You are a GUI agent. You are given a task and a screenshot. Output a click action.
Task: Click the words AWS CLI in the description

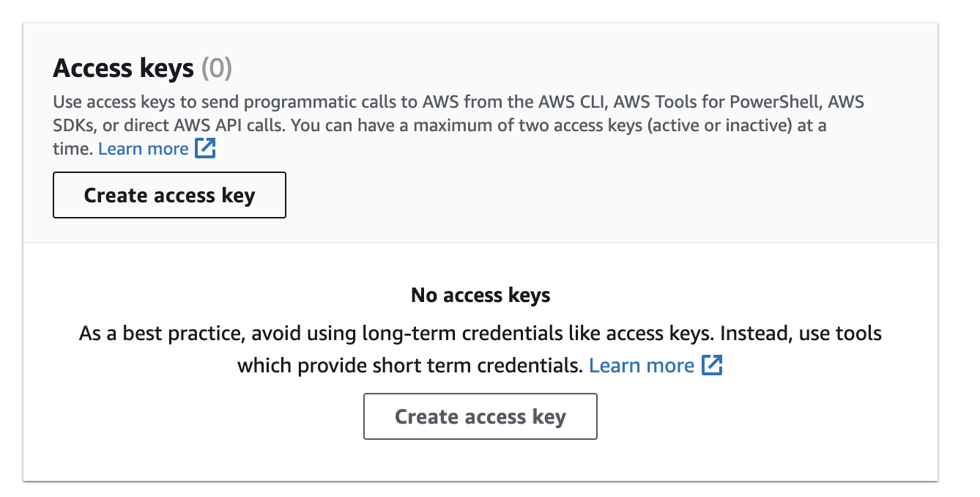coord(571,101)
